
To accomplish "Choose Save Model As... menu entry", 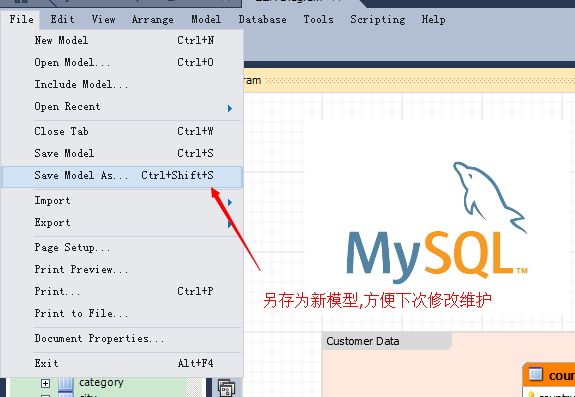I will [x=122, y=177].
